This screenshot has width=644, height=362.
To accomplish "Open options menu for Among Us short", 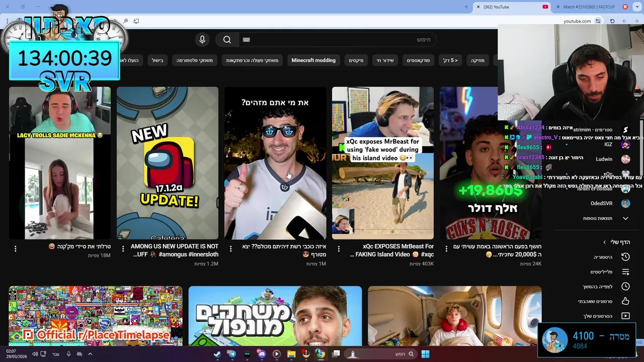I will 123,249.
